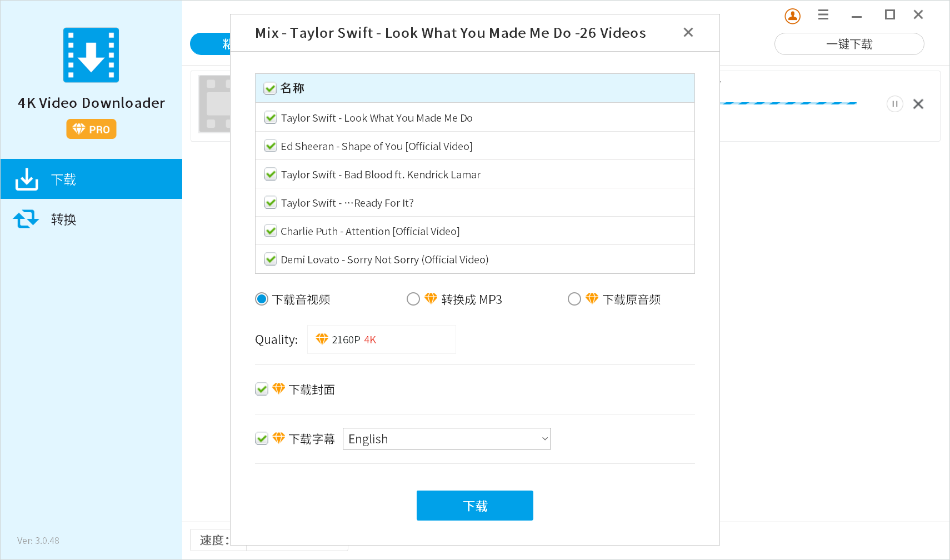Click the diamond icon beside 转换成 MP3
950x560 pixels.
(x=431, y=299)
